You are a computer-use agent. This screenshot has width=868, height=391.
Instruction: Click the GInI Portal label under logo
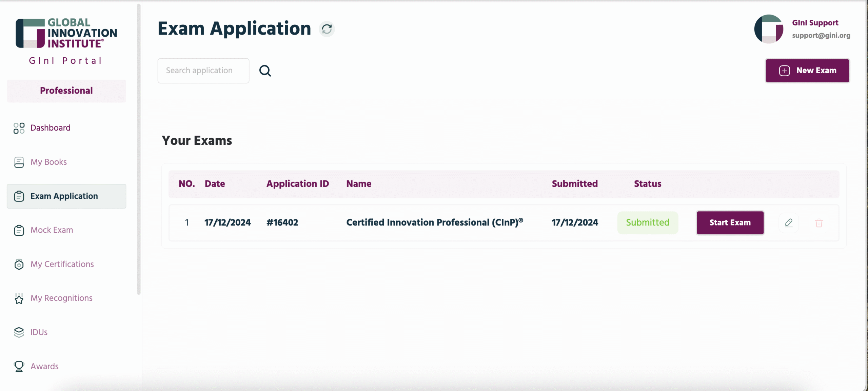pos(65,61)
